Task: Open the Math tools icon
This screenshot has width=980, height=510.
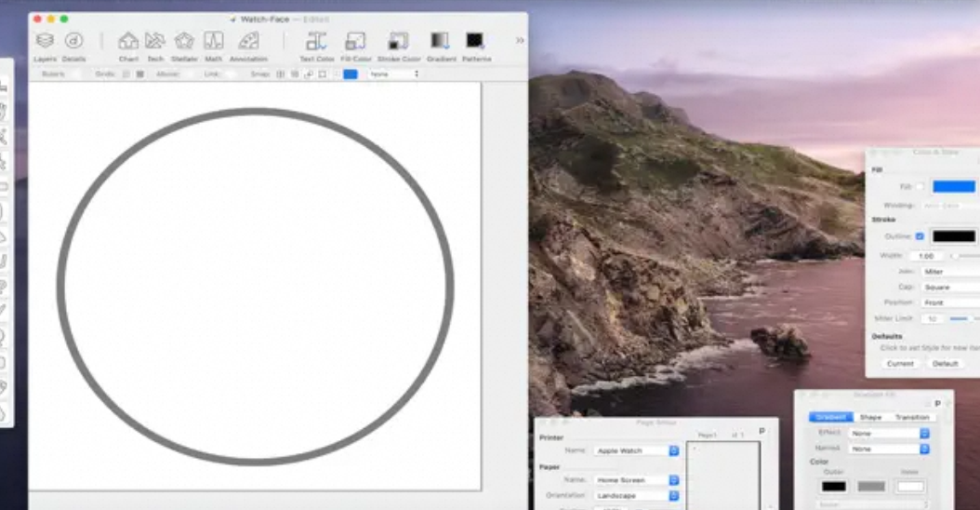Action: coord(213,41)
